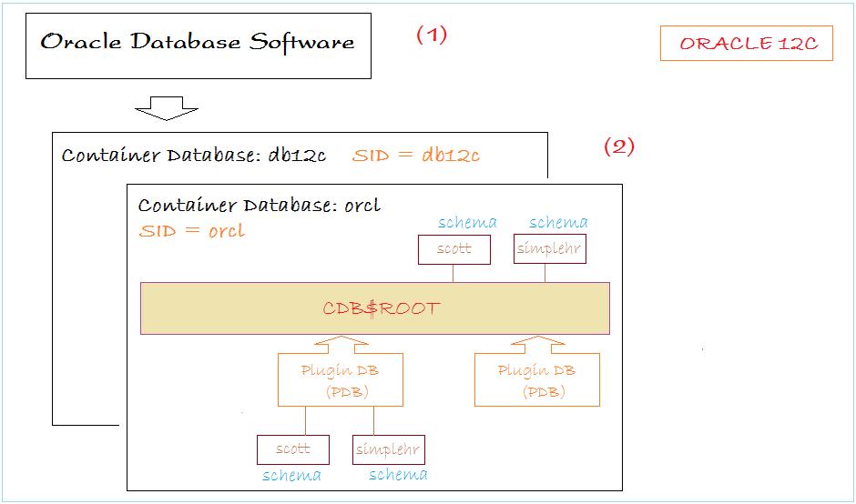Screen dimensions: 856x504
Task: Click the left Plugin DB (PDB) box
Action: 341,379
